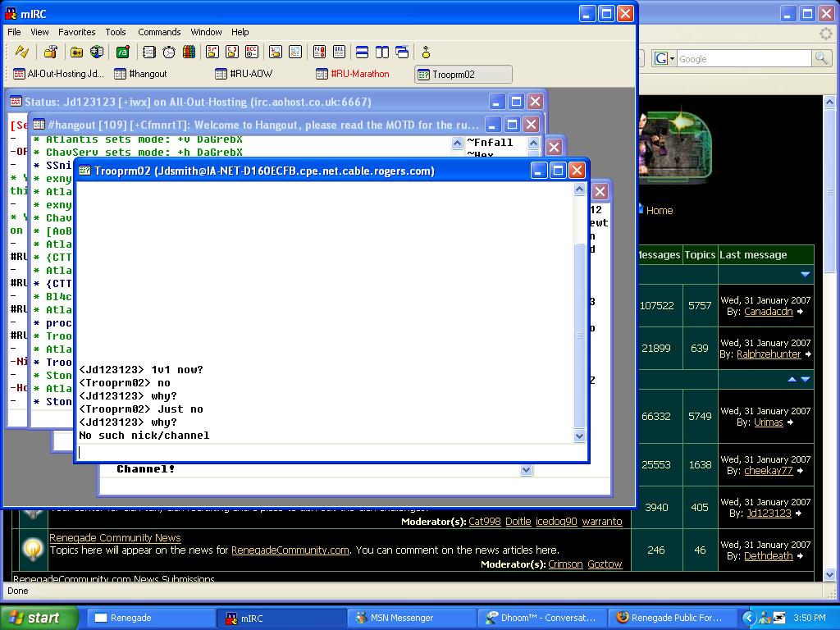Screen dimensions: 840x630
Task: Click the Windows Start button
Action: [39, 618]
